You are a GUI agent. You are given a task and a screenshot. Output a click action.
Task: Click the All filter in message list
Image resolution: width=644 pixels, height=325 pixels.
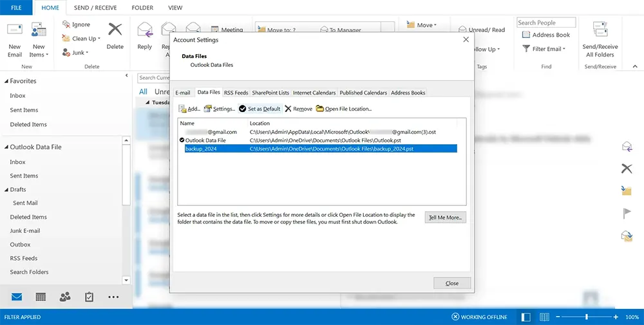tap(143, 91)
